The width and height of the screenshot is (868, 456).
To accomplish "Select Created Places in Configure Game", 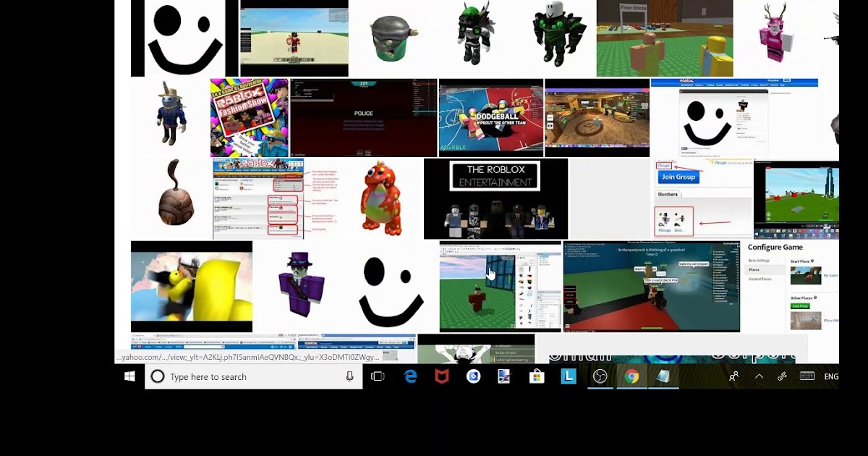I will pos(759,279).
